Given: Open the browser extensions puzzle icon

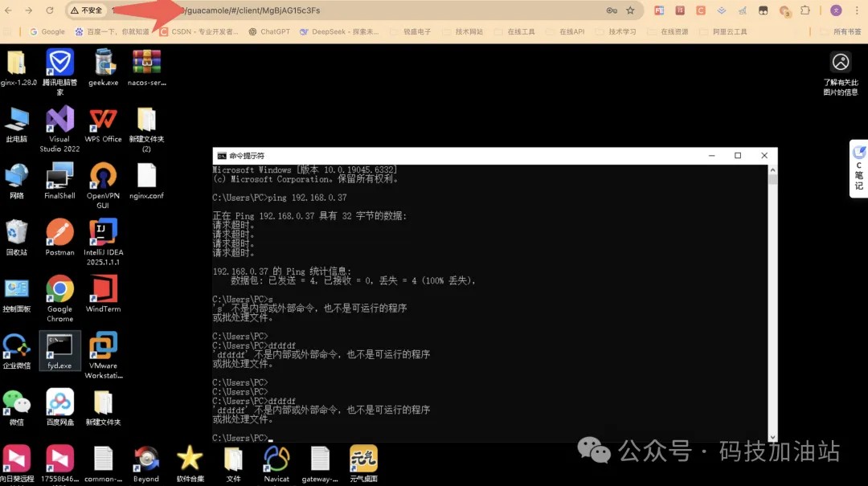Looking at the screenshot, I should (x=805, y=10).
